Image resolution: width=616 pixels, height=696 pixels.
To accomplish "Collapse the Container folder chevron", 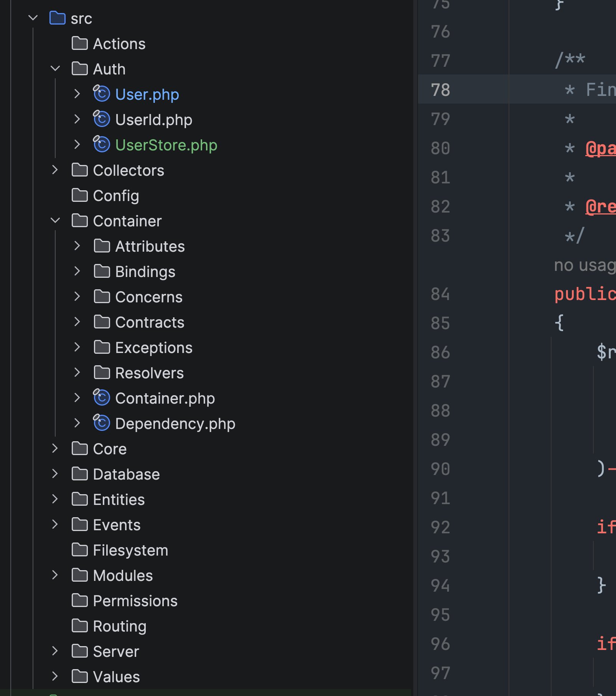I will (55, 221).
